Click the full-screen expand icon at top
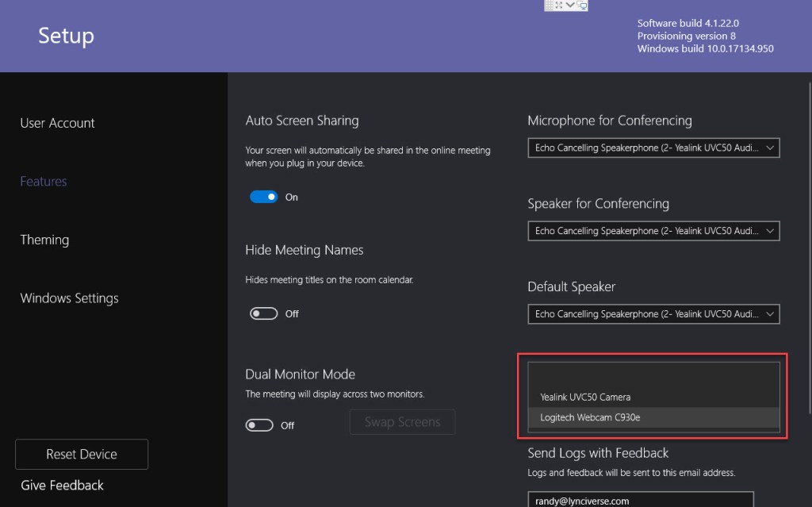812x507 pixels. (x=558, y=5)
